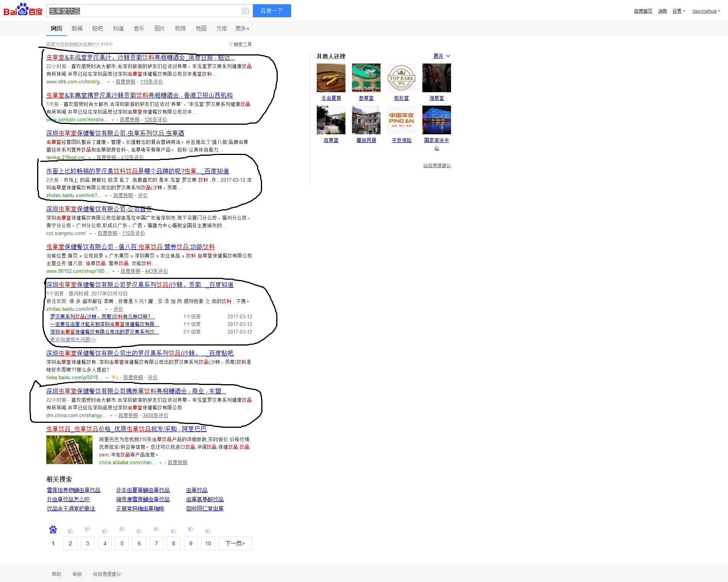Open 消息 messages link
Viewport: 728px width, 582px height.
point(663,11)
